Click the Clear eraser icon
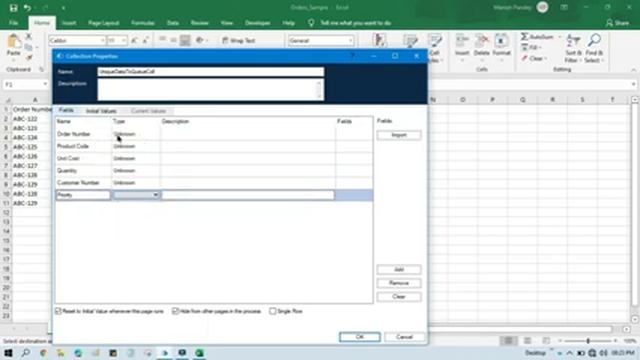640x360 pixels. pos(525,58)
